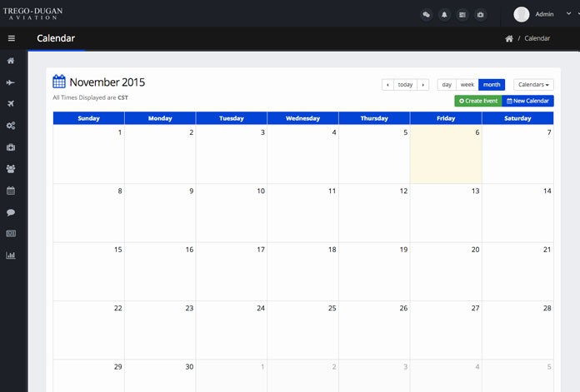Open the calendar icon in sidebar

tap(11, 191)
